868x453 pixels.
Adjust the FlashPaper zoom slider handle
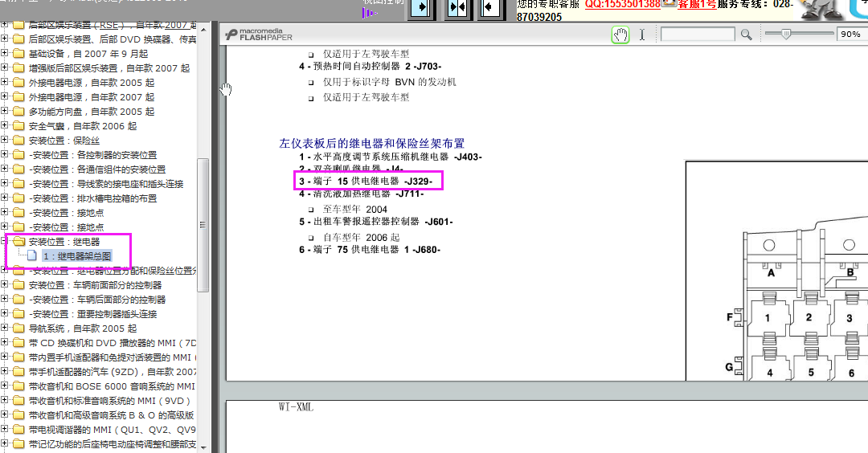pos(785,34)
